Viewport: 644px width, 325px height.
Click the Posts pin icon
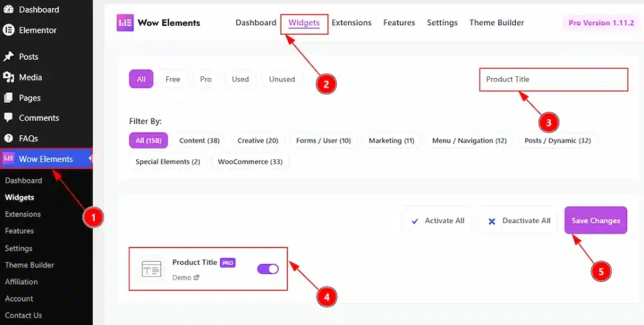point(8,56)
